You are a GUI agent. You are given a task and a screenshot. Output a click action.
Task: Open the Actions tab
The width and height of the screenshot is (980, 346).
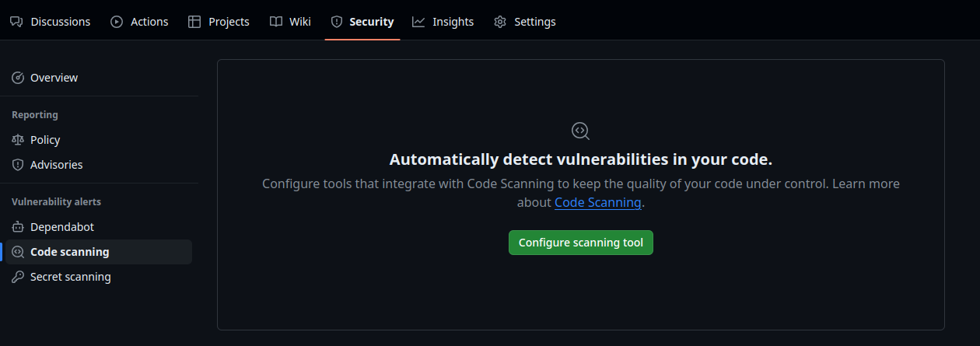139,22
